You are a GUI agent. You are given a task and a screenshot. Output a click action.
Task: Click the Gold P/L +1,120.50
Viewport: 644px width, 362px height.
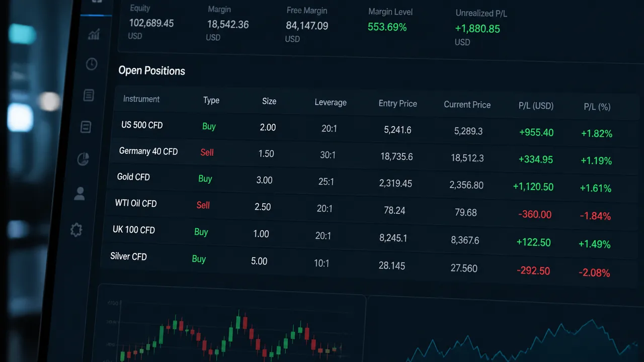tap(533, 187)
